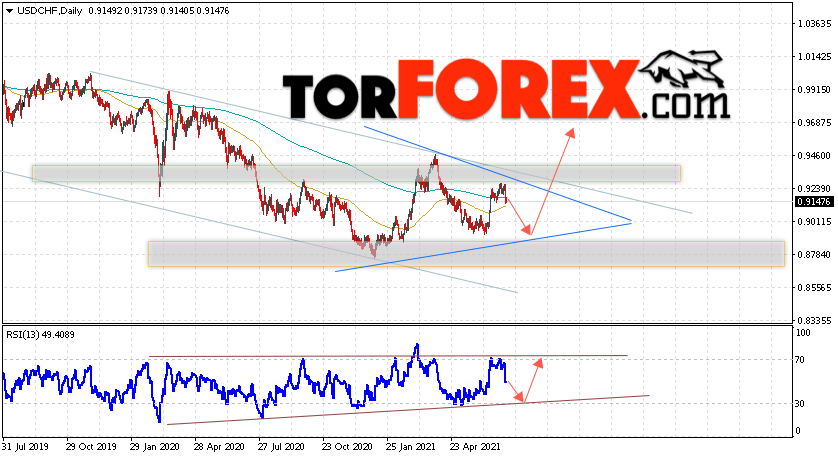Click the 0.90115 price axis label
Image resolution: width=838 pixels, height=458 pixels.
814,221
